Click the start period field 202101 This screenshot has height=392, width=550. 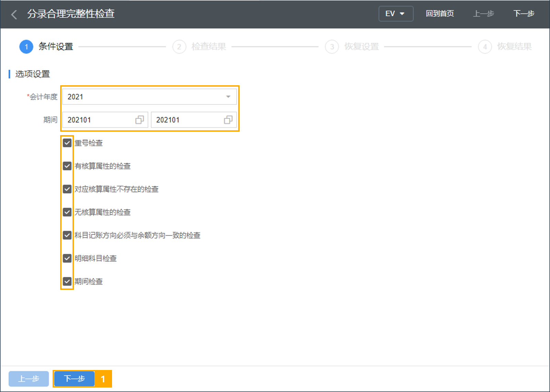(105, 120)
